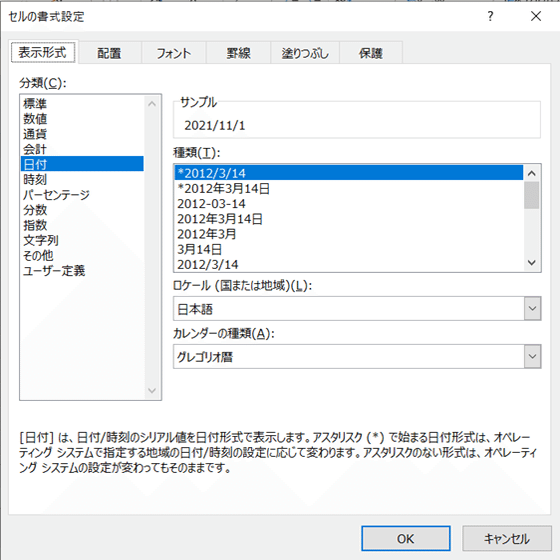Choose the *2012/3/14 date format
This screenshot has width=560, height=560.
click(349, 173)
